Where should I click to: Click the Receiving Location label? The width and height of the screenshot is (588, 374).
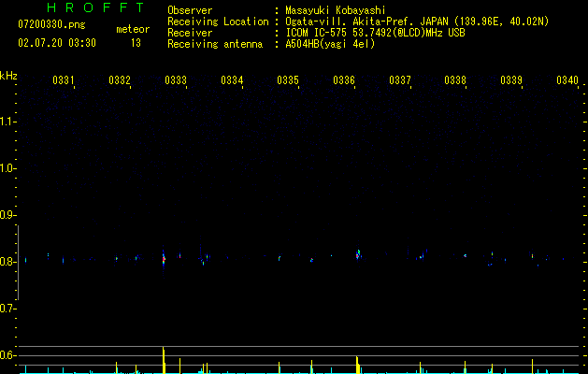pyautogui.click(x=218, y=22)
